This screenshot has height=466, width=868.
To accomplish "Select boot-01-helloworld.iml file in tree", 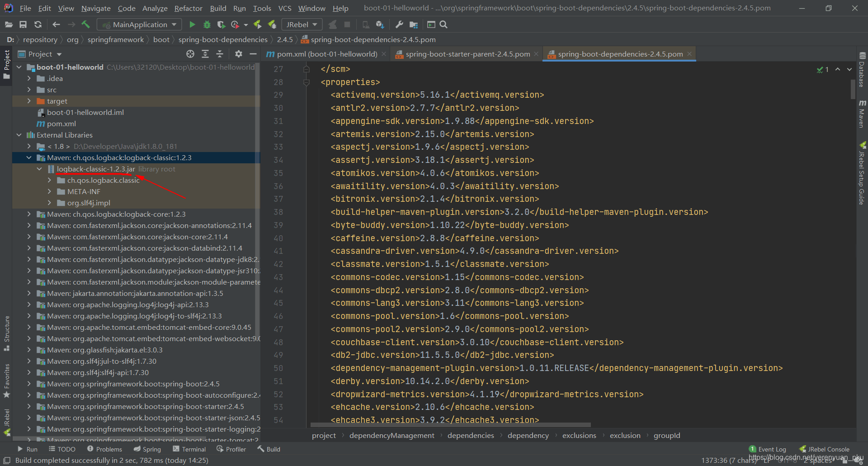I will (85, 112).
